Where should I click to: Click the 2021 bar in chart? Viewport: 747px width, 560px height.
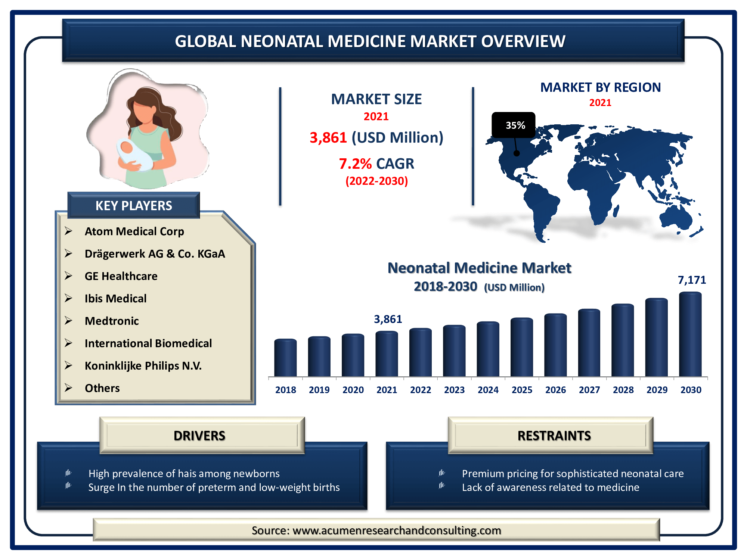click(x=387, y=354)
